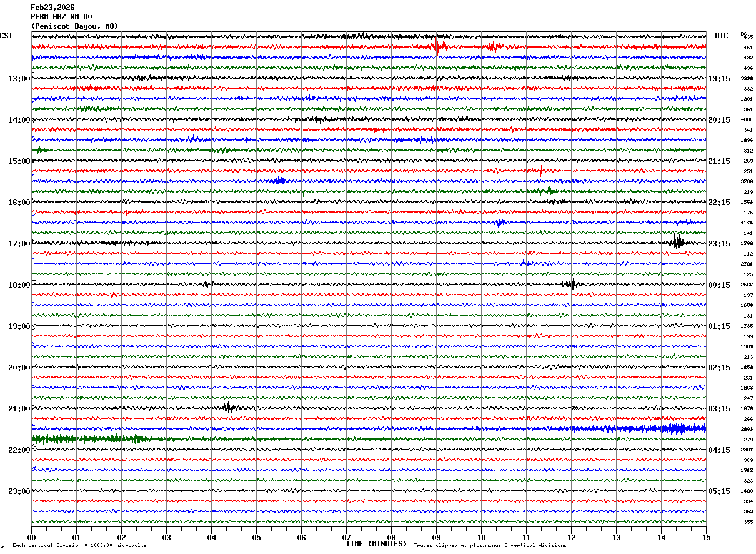The width and height of the screenshot is (756, 554).
Task: Click the 21:15 UTC time label
Action: click(x=719, y=161)
